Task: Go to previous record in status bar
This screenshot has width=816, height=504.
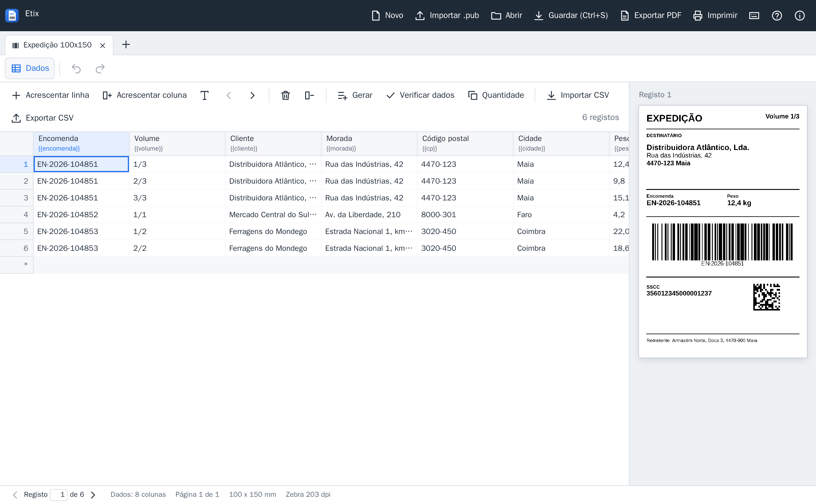Action: 15,495
